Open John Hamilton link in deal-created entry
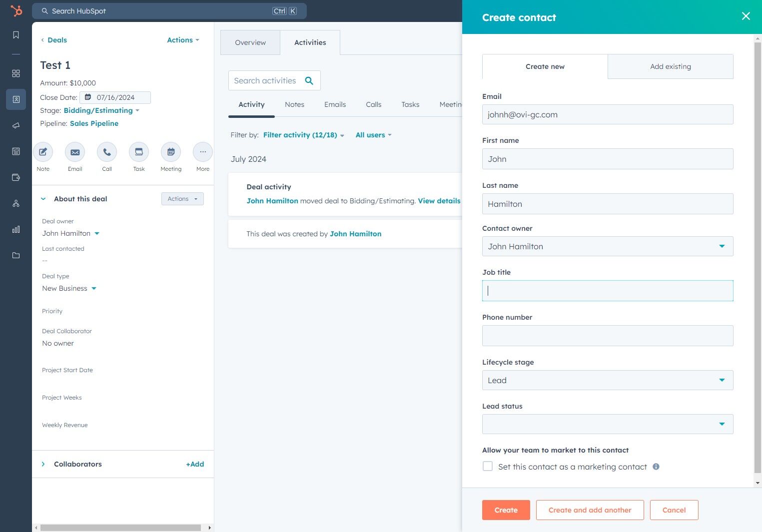Image resolution: width=762 pixels, height=532 pixels. [x=355, y=234]
